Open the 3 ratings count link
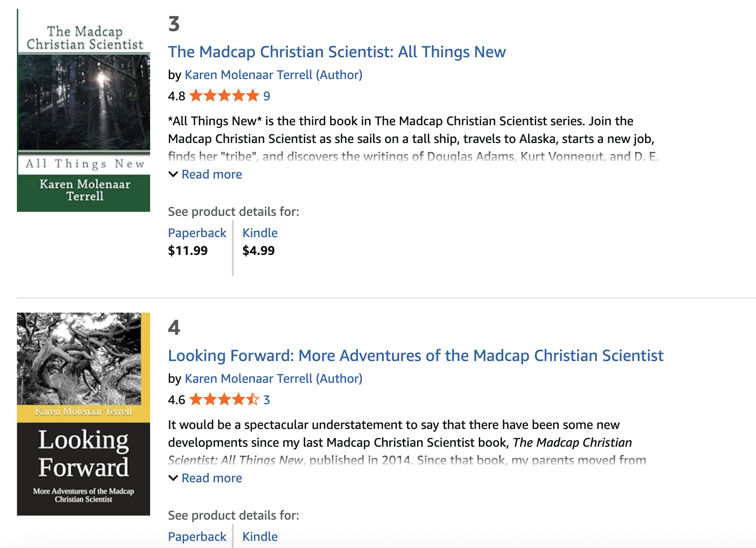756x548 pixels. [267, 400]
